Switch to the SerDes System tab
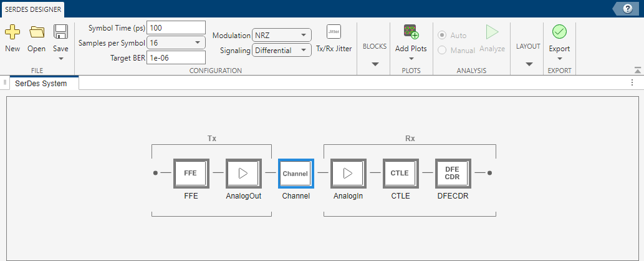Screen dimensions: 644x261 click(x=41, y=83)
